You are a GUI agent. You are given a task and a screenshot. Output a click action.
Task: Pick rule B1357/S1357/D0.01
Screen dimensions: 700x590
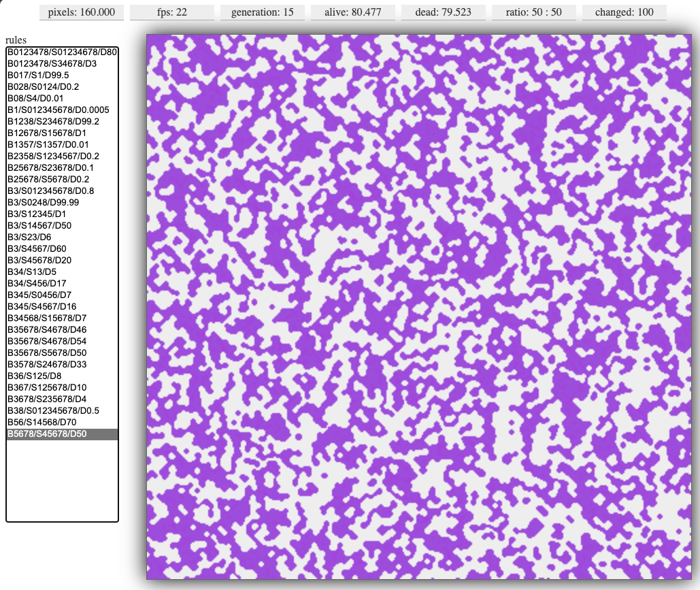pyautogui.click(x=48, y=145)
